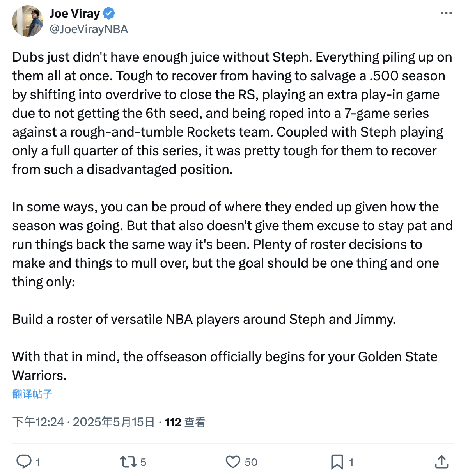Like the post with the heart icon
The image size is (461, 476).
[233, 462]
